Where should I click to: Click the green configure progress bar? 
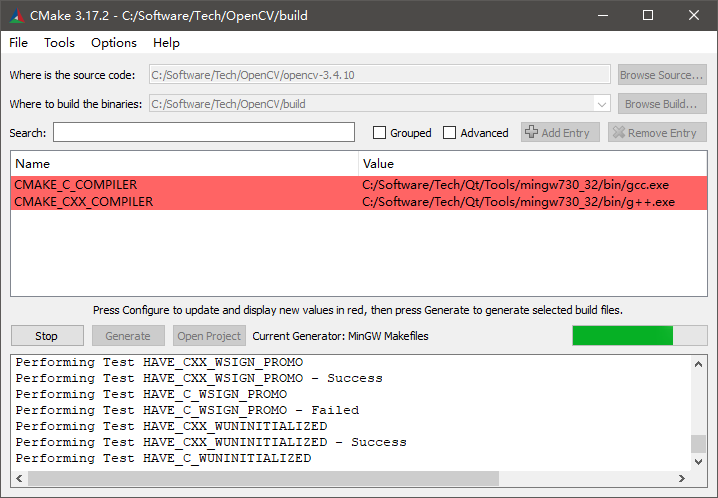coord(639,336)
